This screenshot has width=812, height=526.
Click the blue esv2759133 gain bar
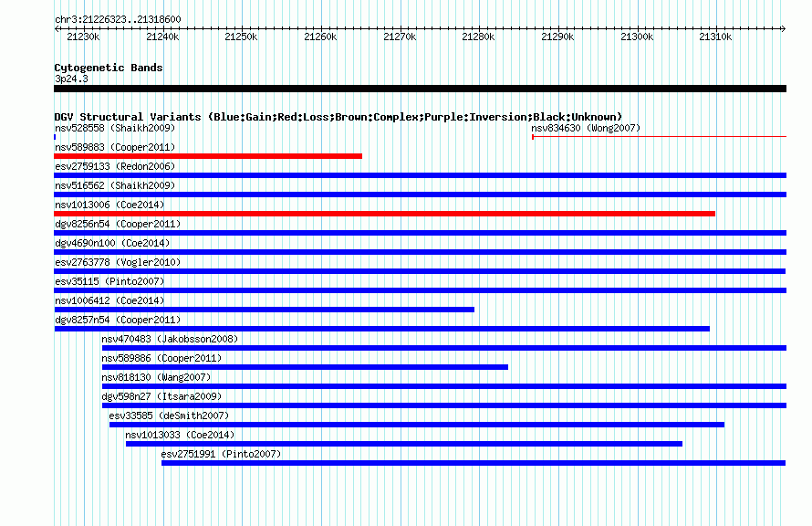420,175
